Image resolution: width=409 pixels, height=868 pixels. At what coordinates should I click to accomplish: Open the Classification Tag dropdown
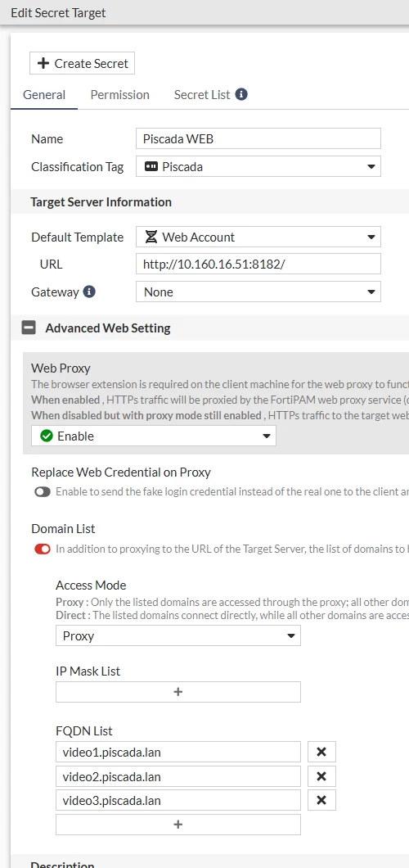(258, 166)
